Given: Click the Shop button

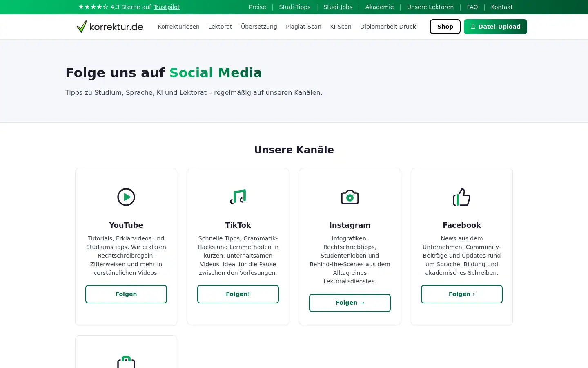Looking at the screenshot, I should point(445,27).
